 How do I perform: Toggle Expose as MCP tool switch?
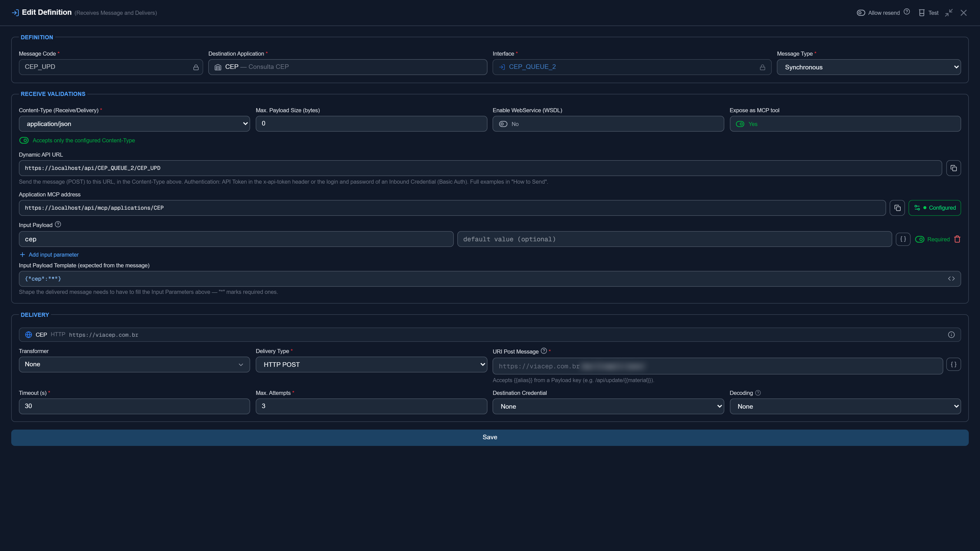tap(740, 124)
